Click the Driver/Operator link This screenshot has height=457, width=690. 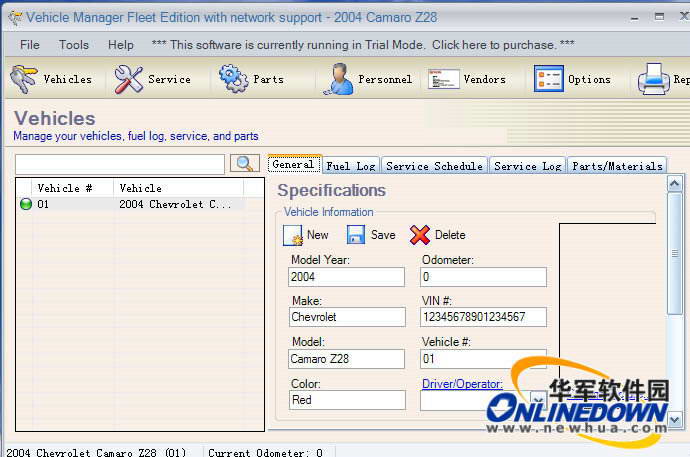462,384
